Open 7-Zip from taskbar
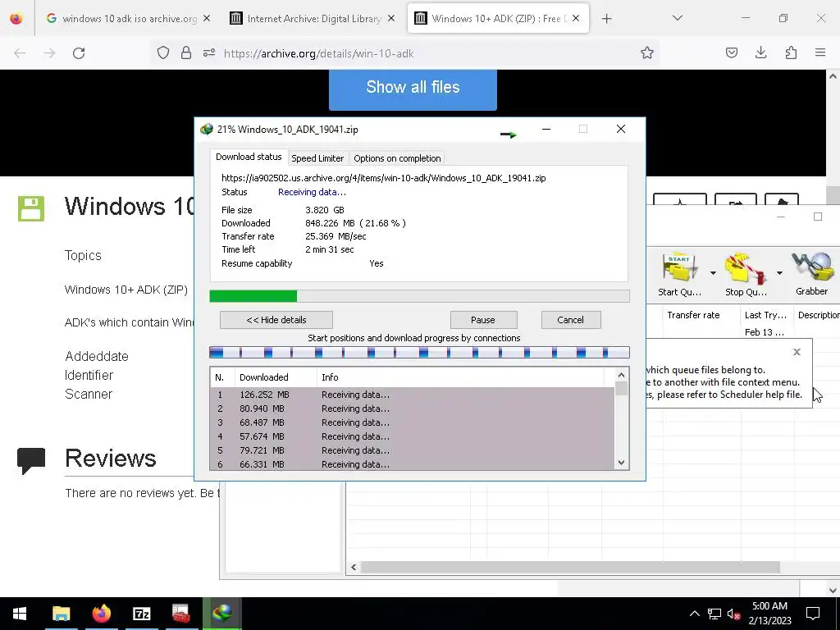 click(141, 614)
